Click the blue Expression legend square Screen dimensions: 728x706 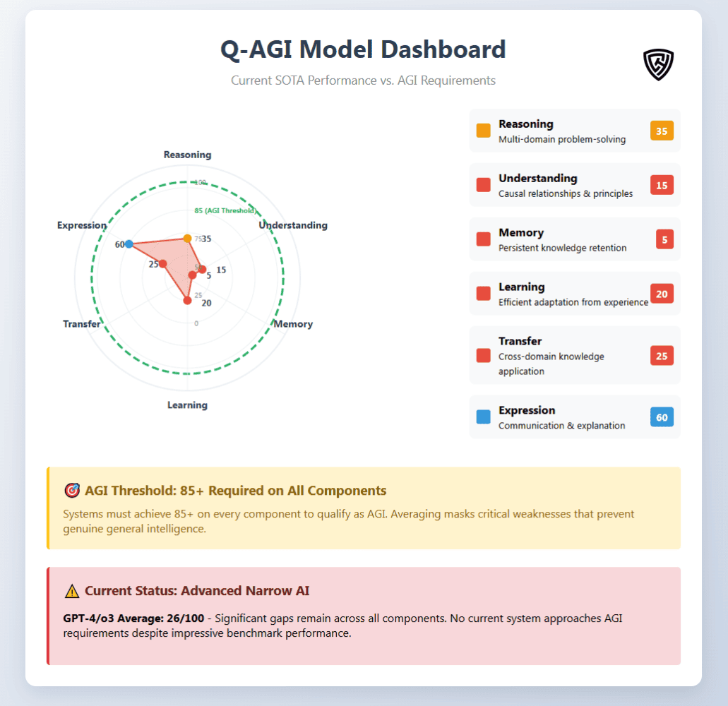click(x=484, y=417)
